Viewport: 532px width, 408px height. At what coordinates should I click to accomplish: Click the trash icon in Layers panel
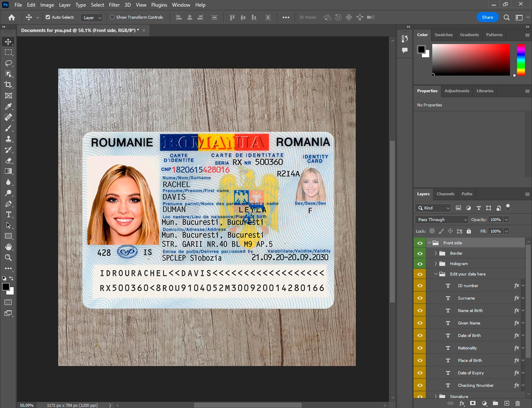tap(517, 403)
